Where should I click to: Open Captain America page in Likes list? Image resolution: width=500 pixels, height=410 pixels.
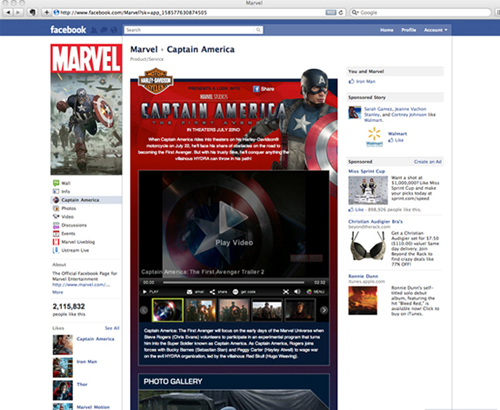click(x=95, y=339)
